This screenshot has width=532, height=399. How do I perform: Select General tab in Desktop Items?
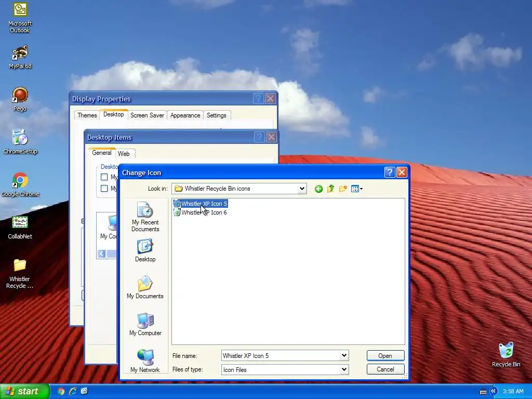pyautogui.click(x=102, y=153)
